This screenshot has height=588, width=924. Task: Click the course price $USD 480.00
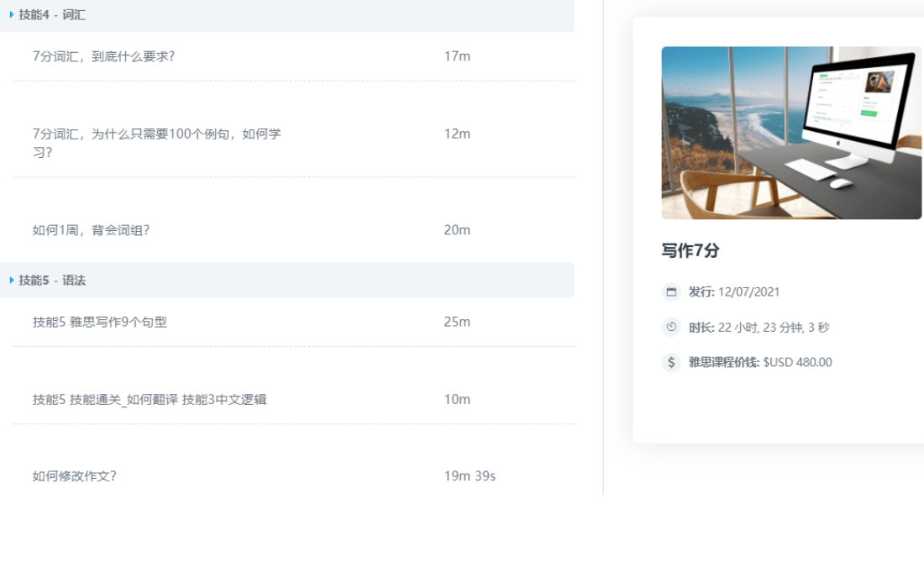[x=797, y=363]
